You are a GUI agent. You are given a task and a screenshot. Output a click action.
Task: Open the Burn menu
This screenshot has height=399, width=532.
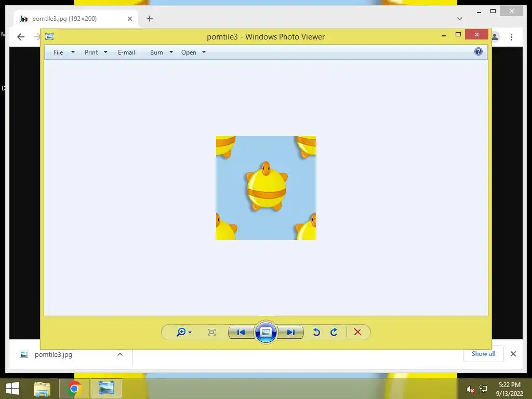156,52
